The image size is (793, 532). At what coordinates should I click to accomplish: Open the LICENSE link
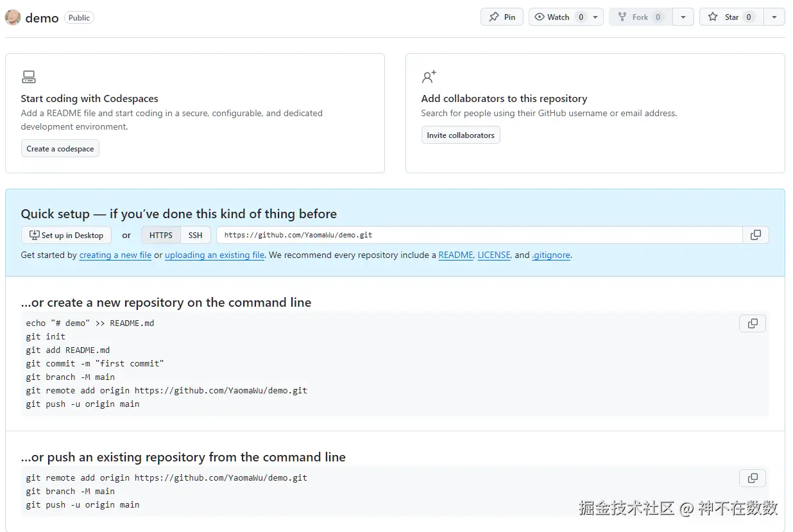point(494,255)
